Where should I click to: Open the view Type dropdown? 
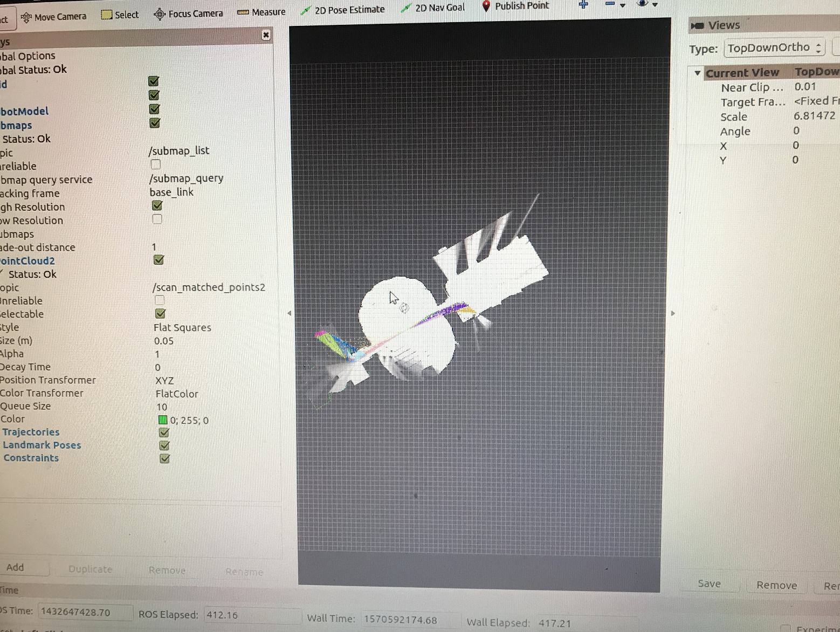[775, 47]
